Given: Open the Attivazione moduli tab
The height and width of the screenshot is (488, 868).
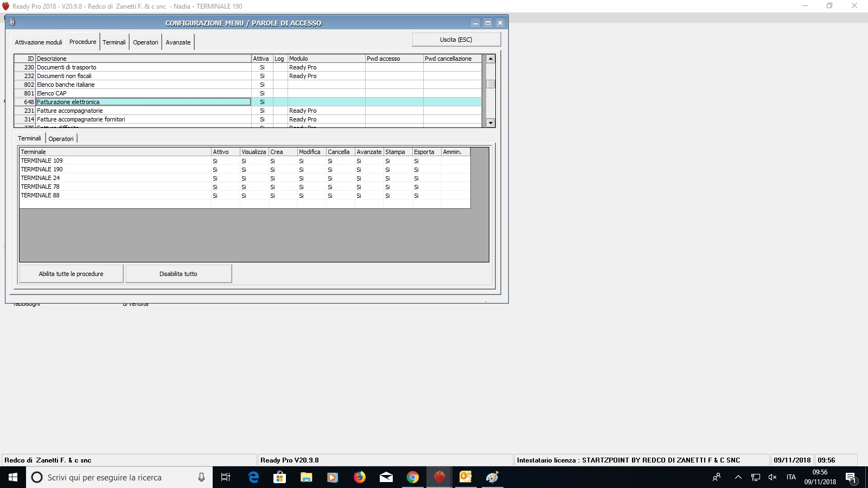Looking at the screenshot, I should coord(39,42).
